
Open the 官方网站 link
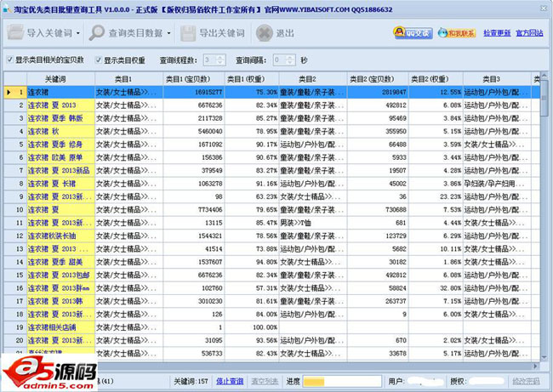(x=529, y=33)
